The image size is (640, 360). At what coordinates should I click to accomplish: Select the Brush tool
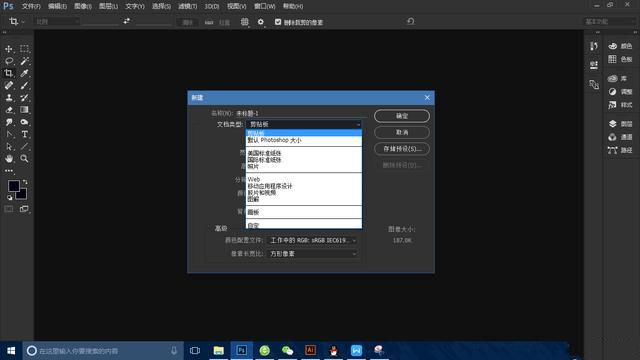point(24,86)
